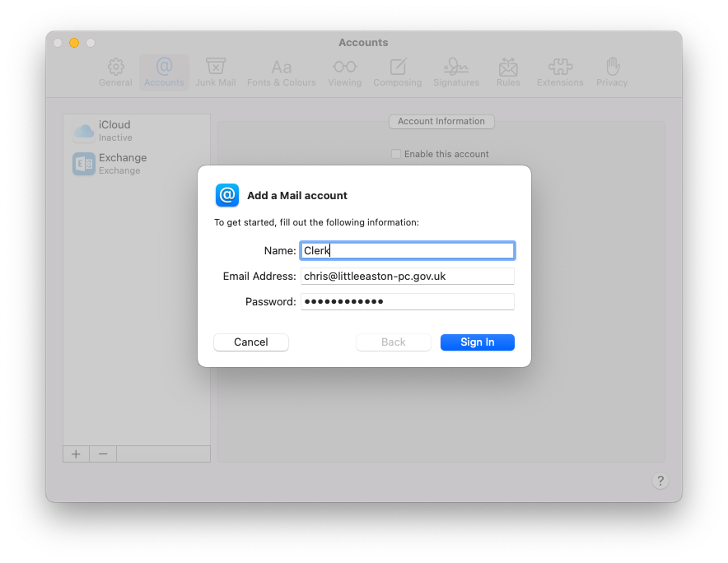This screenshot has height=563, width=728.
Task: Add a new account with plus button
Action: 76,454
